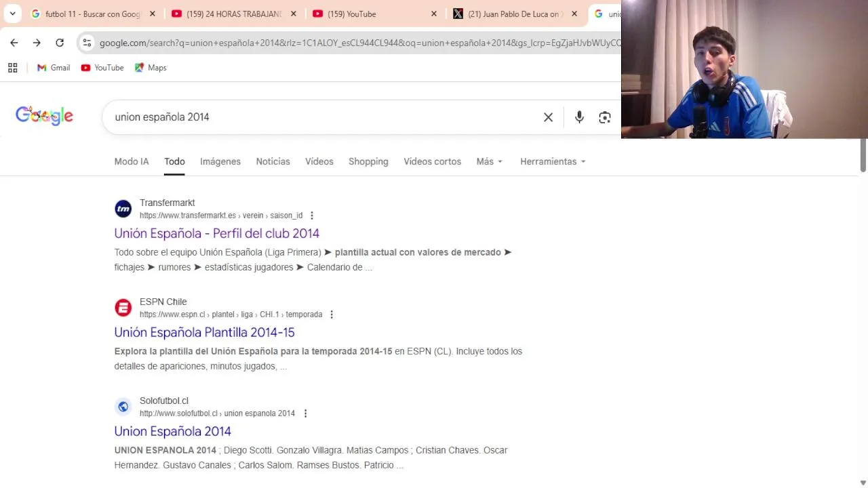Show Shopping results
The width and height of the screenshot is (868, 488).
368,161
